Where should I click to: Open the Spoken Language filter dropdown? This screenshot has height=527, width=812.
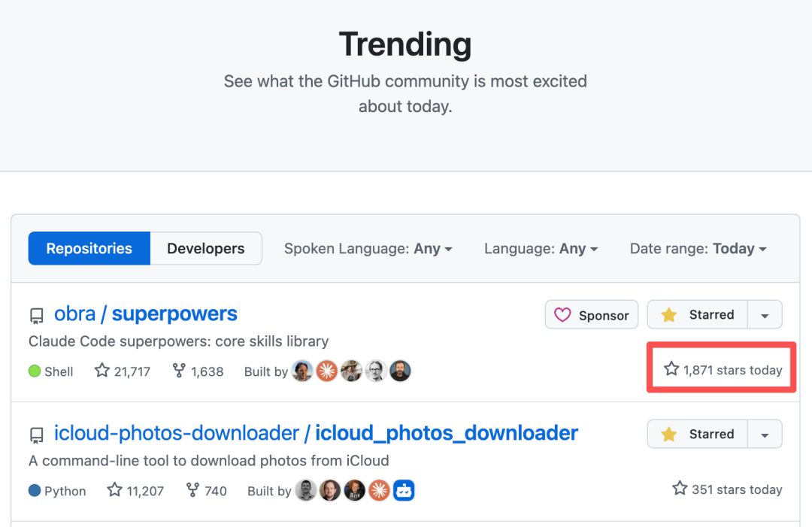click(368, 248)
